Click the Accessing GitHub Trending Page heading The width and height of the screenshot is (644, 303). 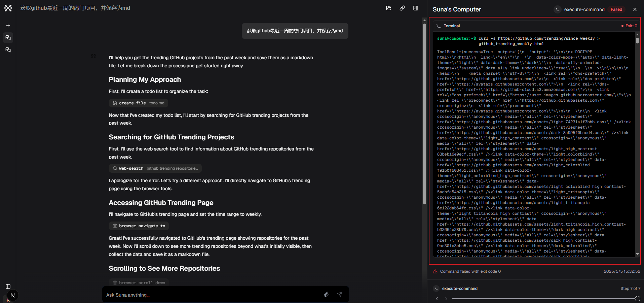coord(161,203)
